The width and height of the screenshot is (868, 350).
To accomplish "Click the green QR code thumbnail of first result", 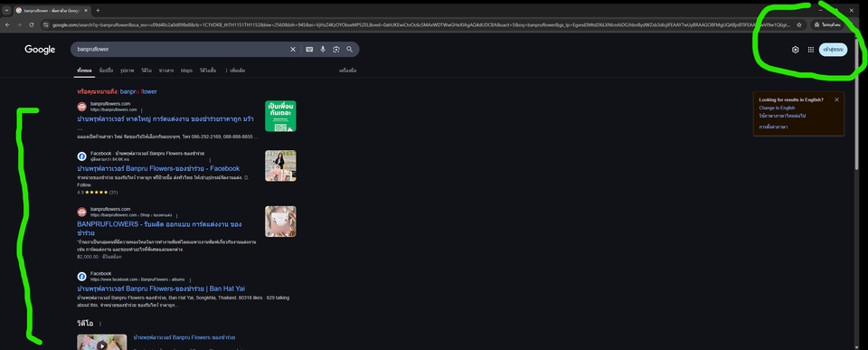I will (x=280, y=117).
